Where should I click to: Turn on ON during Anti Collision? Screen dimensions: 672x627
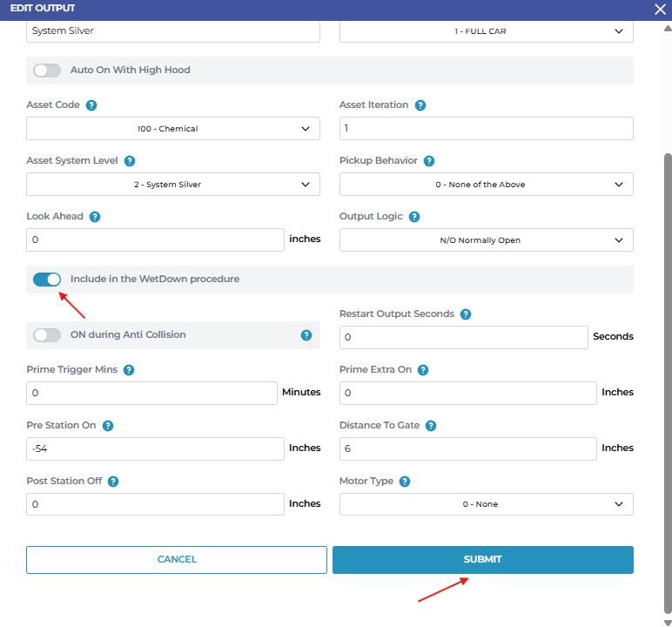click(47, 335)
